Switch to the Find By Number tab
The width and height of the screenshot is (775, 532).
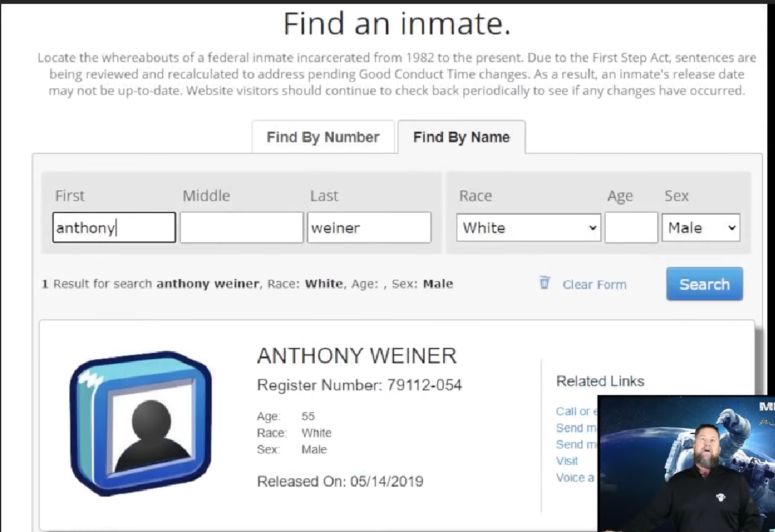tap(323, 137)
